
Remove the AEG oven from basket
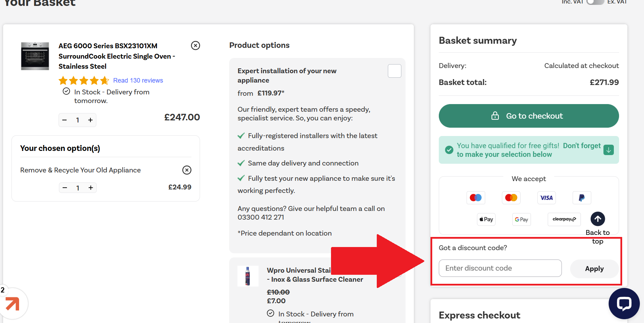point(195,45)
